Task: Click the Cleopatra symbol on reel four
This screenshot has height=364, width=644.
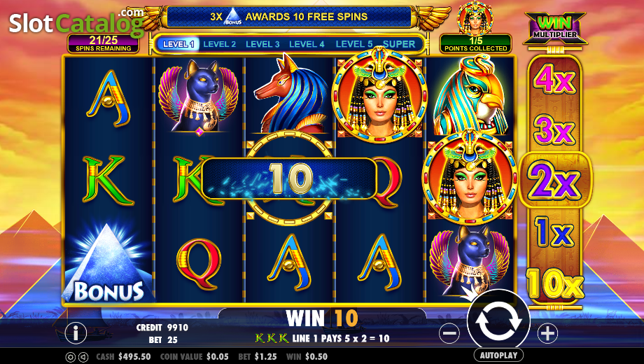Action: coord(379,94)
